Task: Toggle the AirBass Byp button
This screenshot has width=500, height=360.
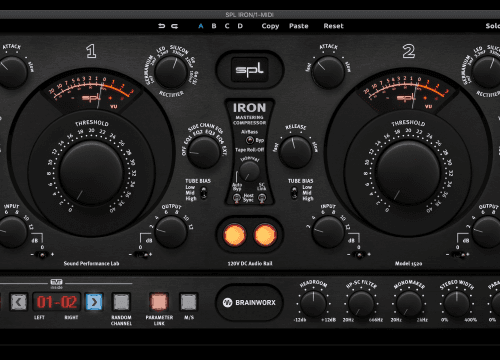Action: tap(250, 140)
